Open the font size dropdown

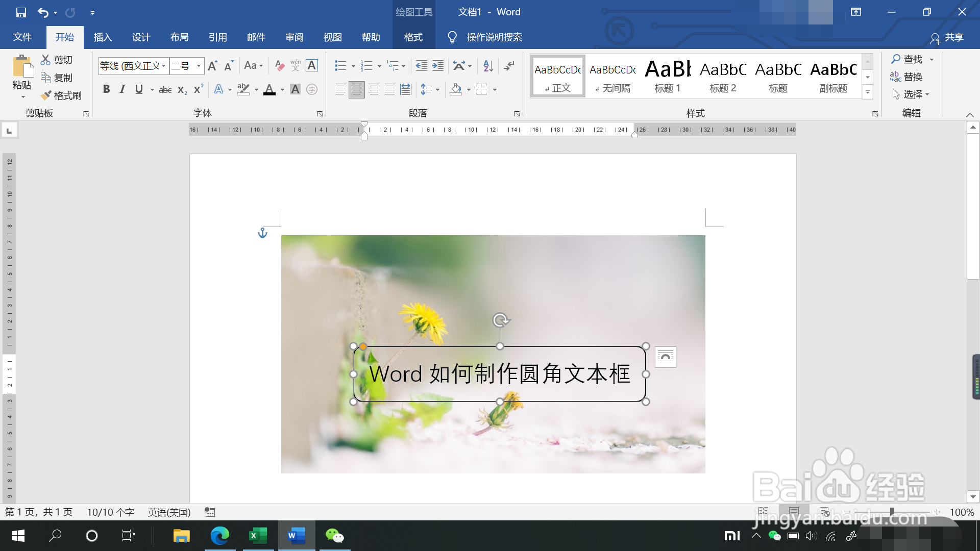[199, 66]
